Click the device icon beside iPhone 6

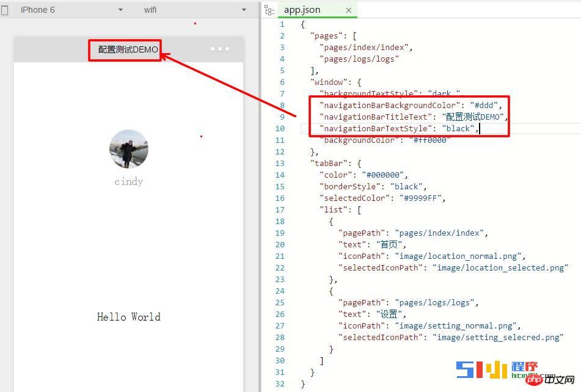pos(5,10)
